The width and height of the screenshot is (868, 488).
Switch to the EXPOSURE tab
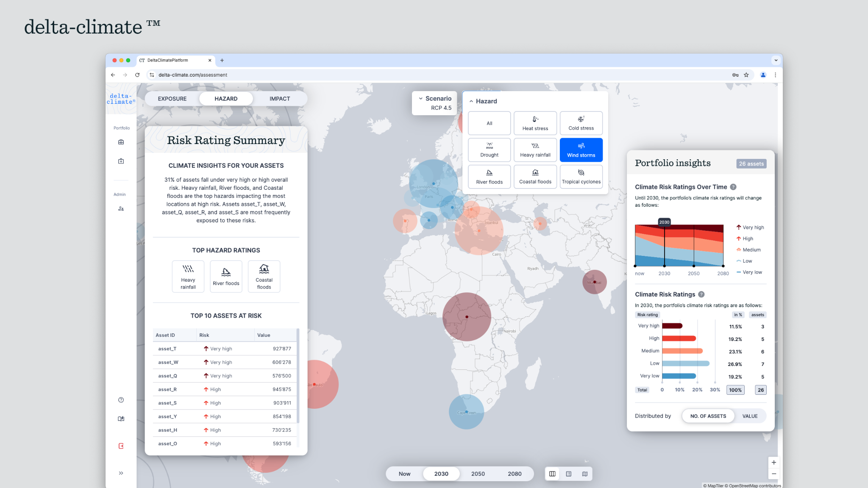pos(172,99)
